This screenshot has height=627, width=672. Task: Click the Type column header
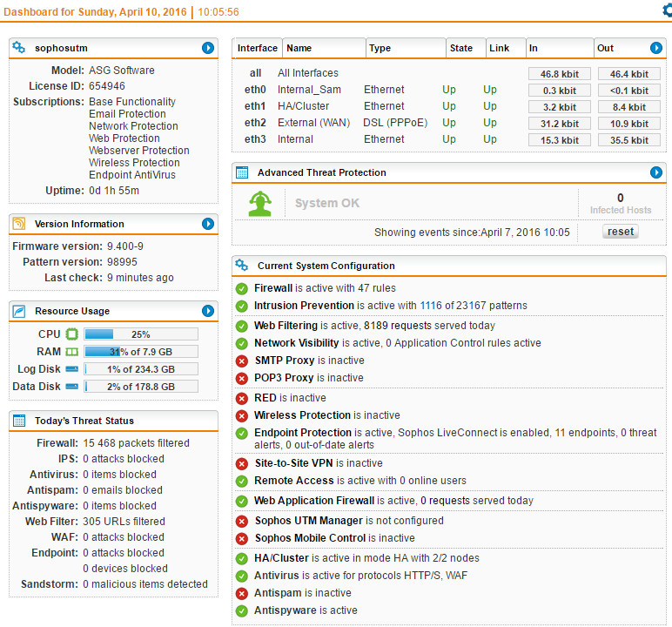coord(380,48)
